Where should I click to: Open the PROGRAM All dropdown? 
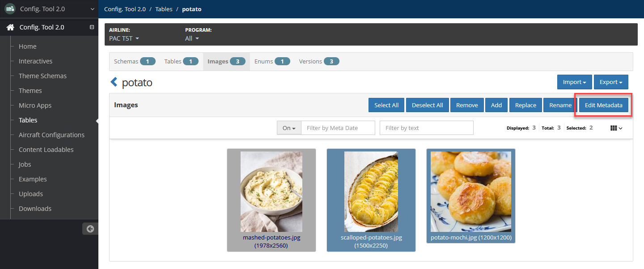point(192,38)
